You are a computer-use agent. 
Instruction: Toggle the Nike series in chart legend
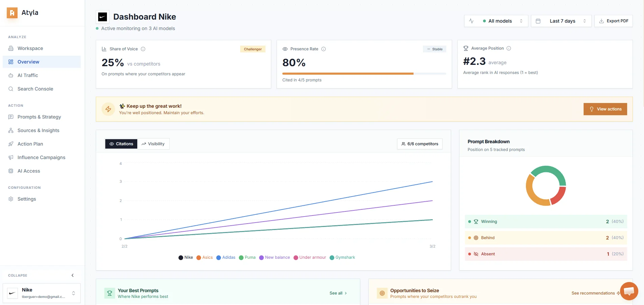pos(186,257)
